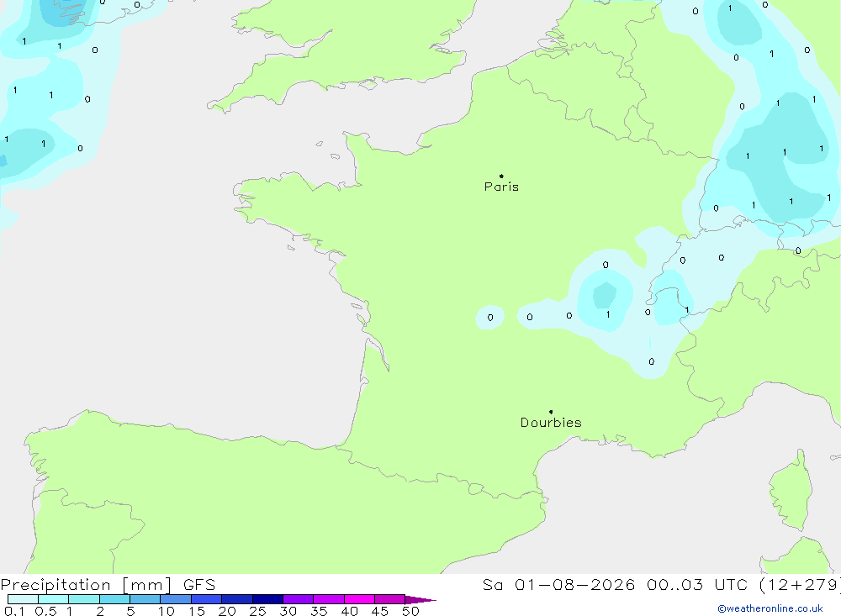Select the bright magenta 40 mm legend swatch
Image resolution: width=841 pixels, height=616 pixels.
[359, 599]
